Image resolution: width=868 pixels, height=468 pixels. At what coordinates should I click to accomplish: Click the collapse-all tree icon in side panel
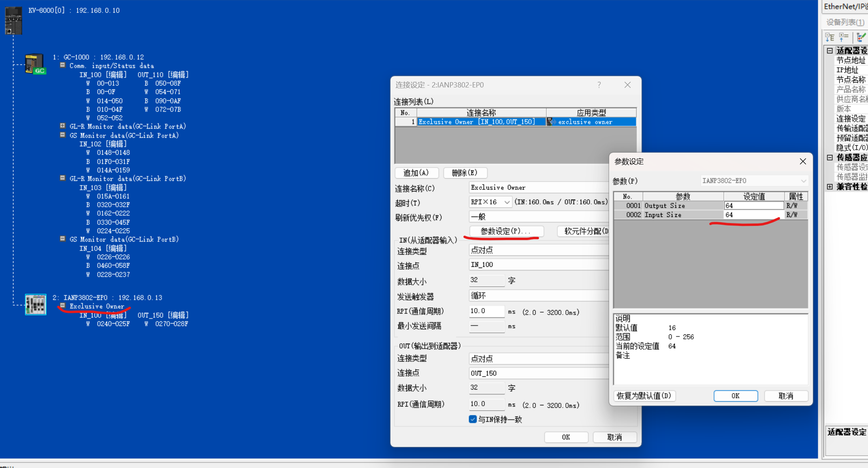coord(844,38)
